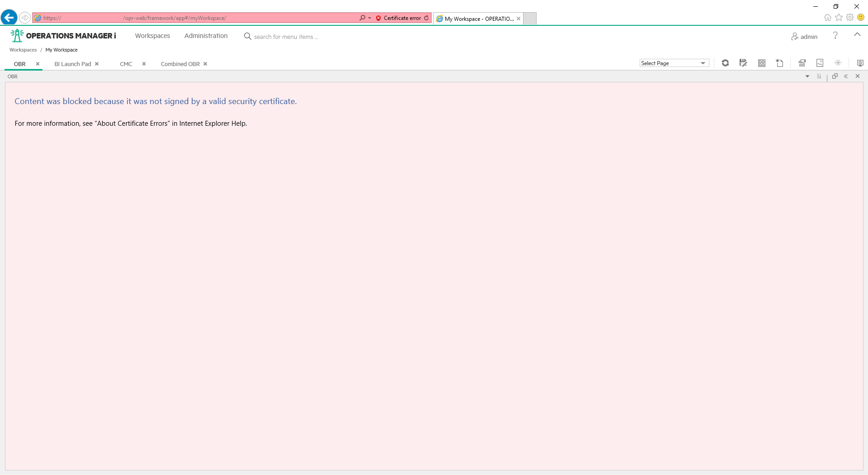Screen dimensions: 868x475
Task: Close the BI Launch Pad tab
Action: tap(96, 64)
